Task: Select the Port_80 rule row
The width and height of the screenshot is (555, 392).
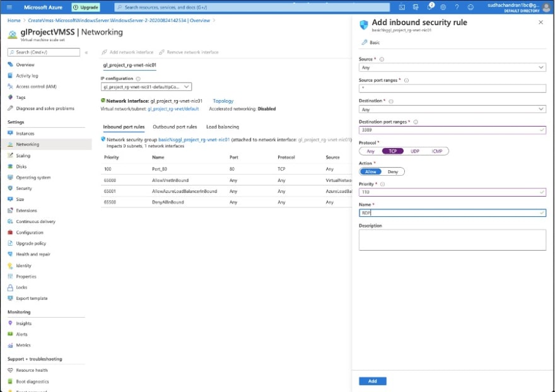Action: pos(226,169)
